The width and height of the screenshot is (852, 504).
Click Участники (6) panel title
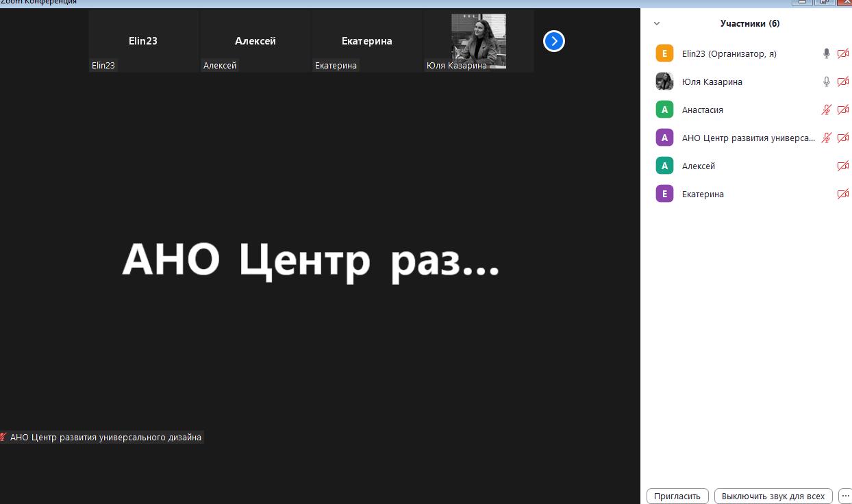click(750, 23)
